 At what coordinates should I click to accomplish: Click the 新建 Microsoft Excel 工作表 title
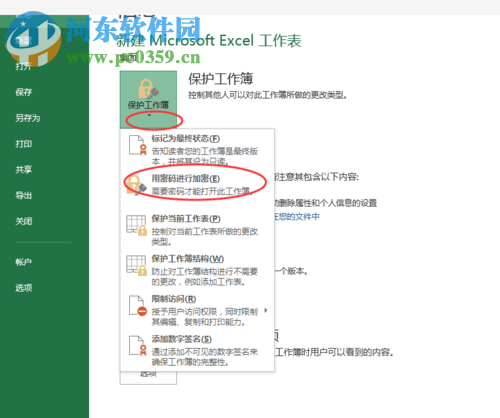coord(209,41)
